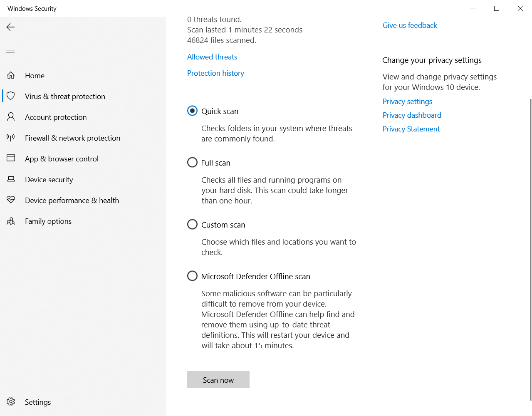Open Virus & threat protection page
The image size is (532, 416).
83,96
